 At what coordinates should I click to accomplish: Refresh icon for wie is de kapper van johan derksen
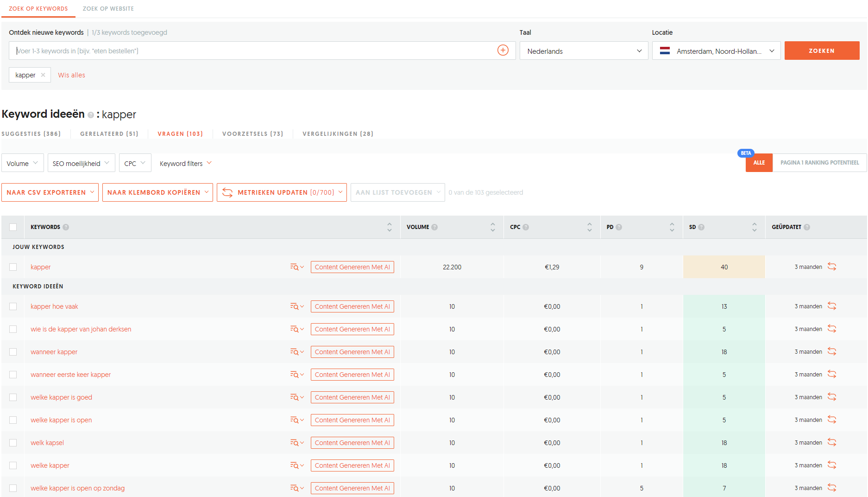[x=832, y=329]
